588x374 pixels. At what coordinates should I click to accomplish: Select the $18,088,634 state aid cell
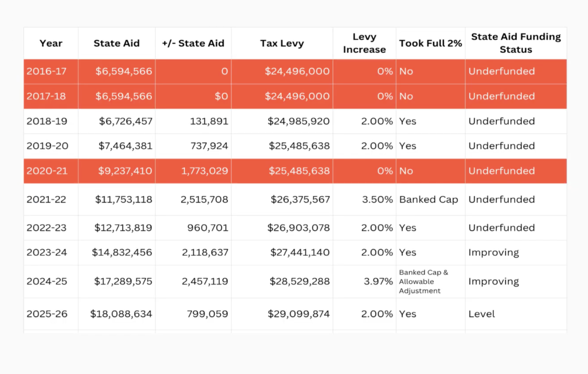click(x=121, y=314)
